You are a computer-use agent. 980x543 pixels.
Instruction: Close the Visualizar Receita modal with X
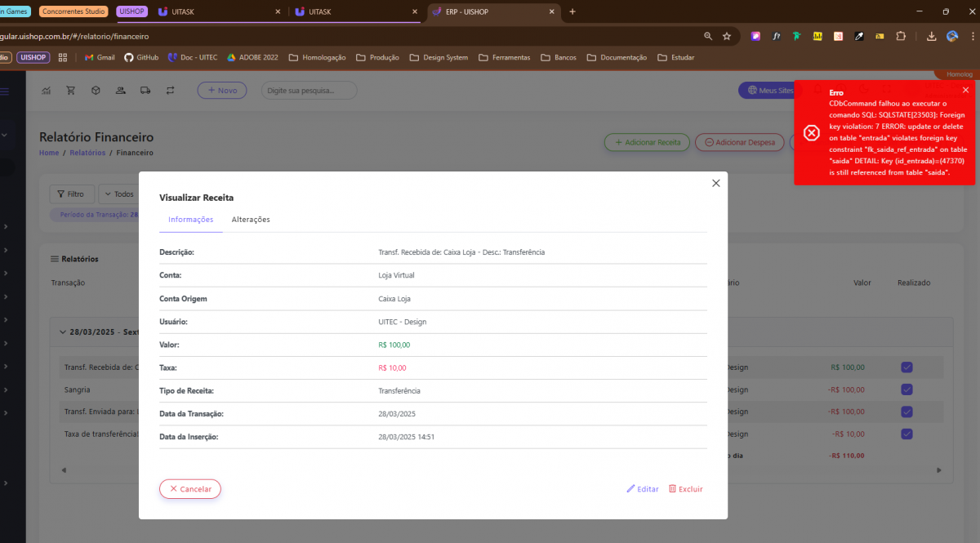(716, 183)
